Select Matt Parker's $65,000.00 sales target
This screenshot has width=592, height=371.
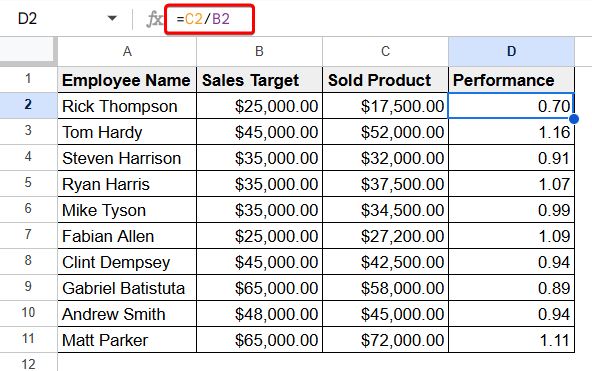pyautogui.click(x=259, y=340)
